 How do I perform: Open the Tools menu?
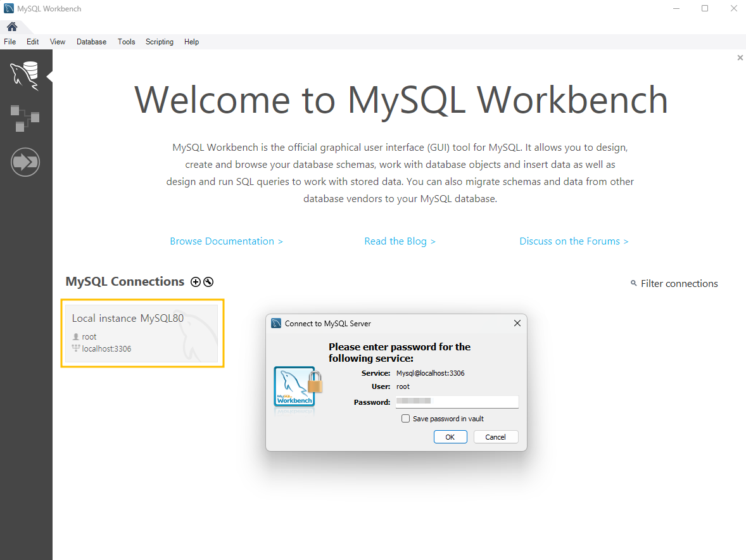(x=127, y=42)
